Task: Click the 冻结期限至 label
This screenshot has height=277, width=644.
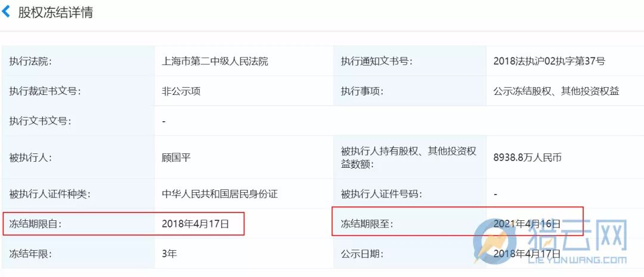Action: pyautogui.click(x=367, y=224)
